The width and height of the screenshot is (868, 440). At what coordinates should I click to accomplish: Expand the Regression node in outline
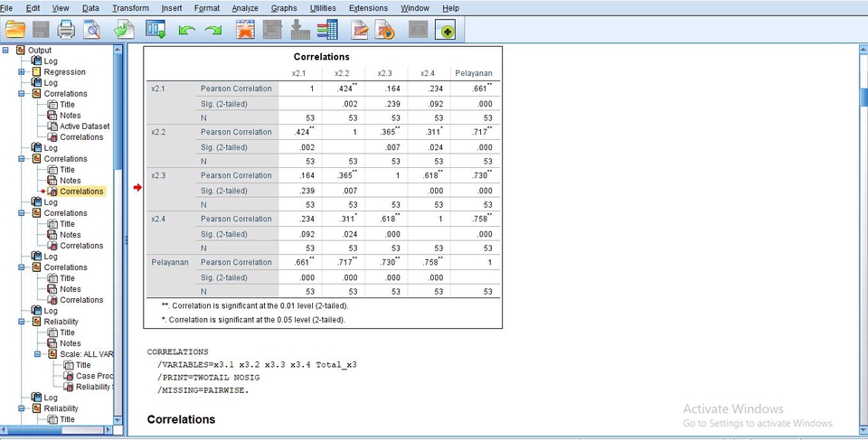tap(21, 72)
